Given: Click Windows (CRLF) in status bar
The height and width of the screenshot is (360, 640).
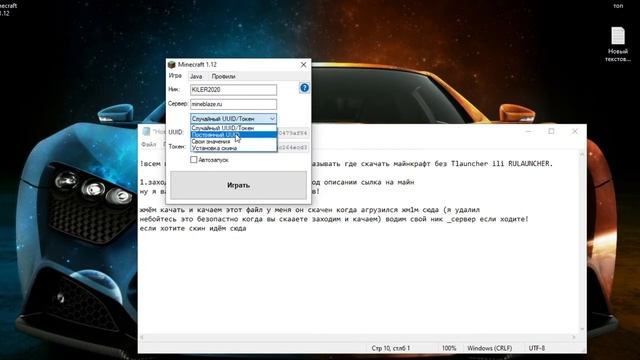Looking at the screenshot, I should click(x=489, y=348).
